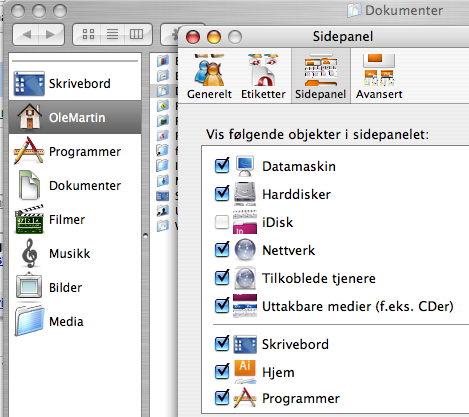This screenshot has height=417, width=469.
Task: Uncheck Tilkoblede tjenere checkbox
Action: [222, 278]
